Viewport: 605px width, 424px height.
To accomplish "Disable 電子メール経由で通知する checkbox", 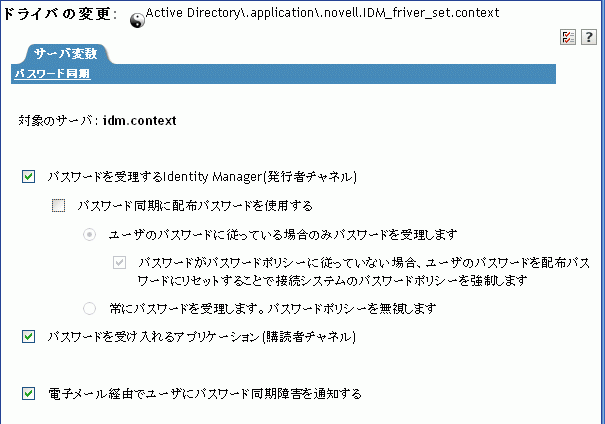I will [28, 393].
